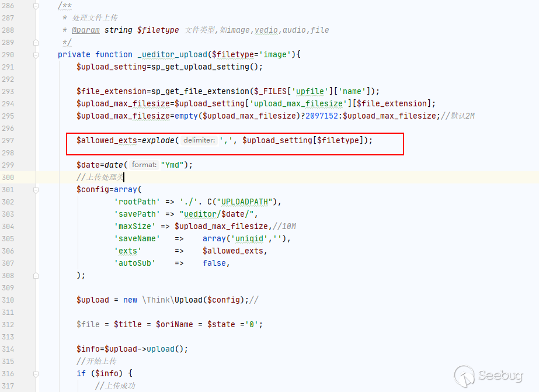Click the 'delimiter:' parameter hint

[199, 141]
